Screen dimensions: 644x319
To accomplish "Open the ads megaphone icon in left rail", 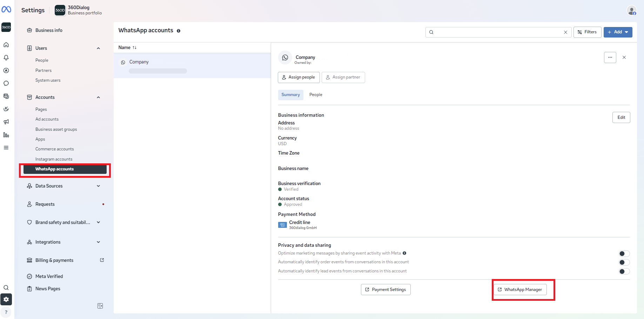I will [x=6, y=122].
